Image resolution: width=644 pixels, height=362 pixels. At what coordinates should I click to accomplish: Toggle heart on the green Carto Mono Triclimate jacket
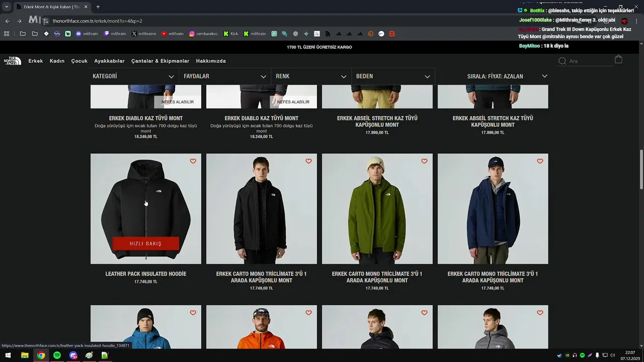[424, 161]
